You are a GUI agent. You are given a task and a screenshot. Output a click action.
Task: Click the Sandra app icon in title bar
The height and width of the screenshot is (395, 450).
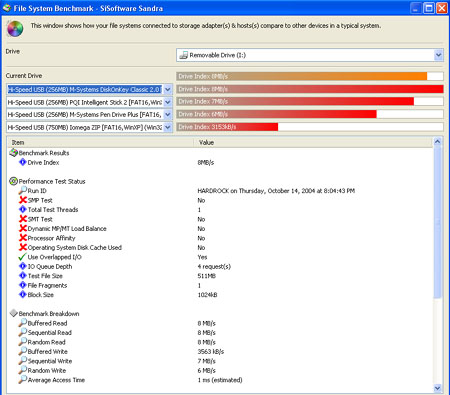pos(7,7)
